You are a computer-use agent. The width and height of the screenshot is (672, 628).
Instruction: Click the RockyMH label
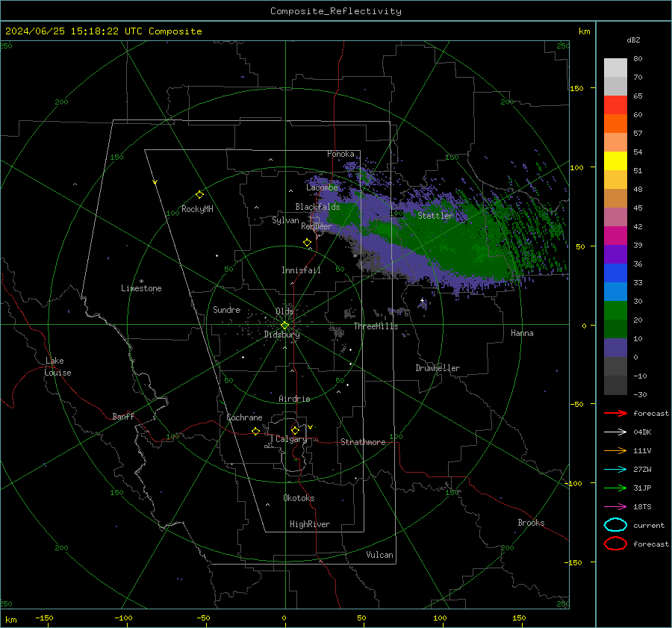(x=197, y=209)
